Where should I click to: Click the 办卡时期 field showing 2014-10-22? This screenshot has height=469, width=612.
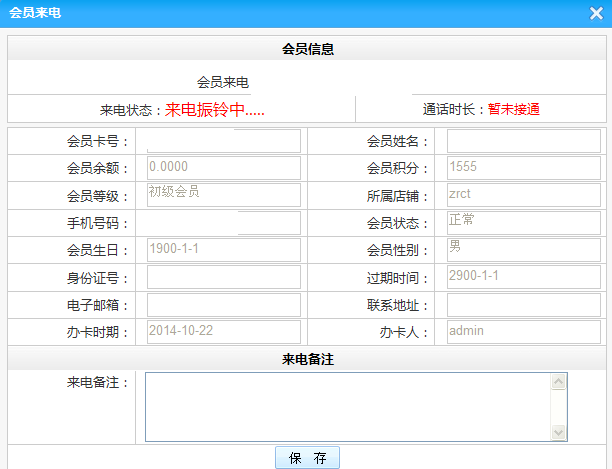[223, 331]
